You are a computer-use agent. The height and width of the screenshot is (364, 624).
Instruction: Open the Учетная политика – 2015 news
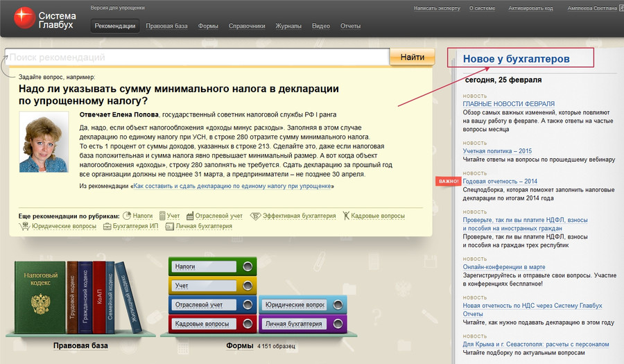(497, 150)
